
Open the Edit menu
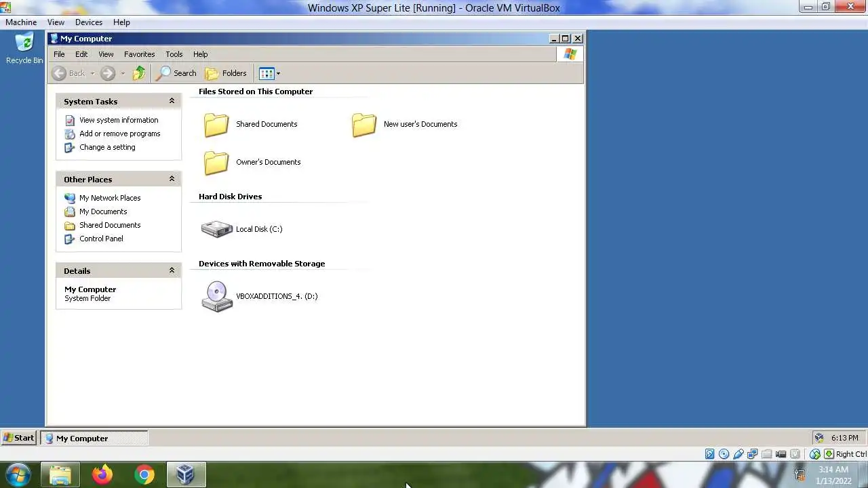(x=81, y=54)
